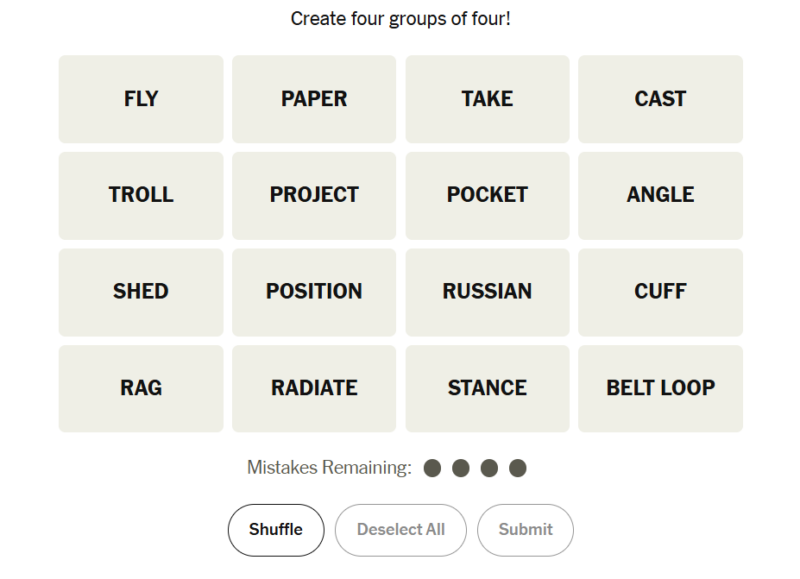Select the RUSSIAN tile
800x579 pixels.
tap(487, 292)
